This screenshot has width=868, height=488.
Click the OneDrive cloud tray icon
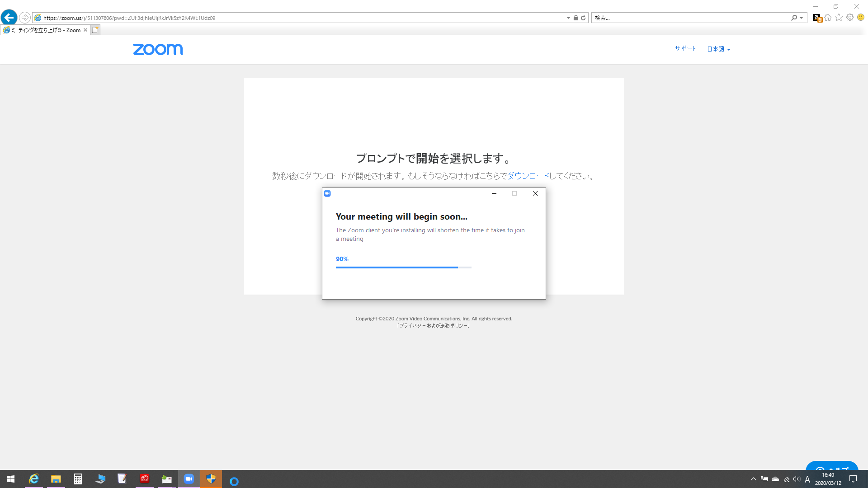(775, 479)
